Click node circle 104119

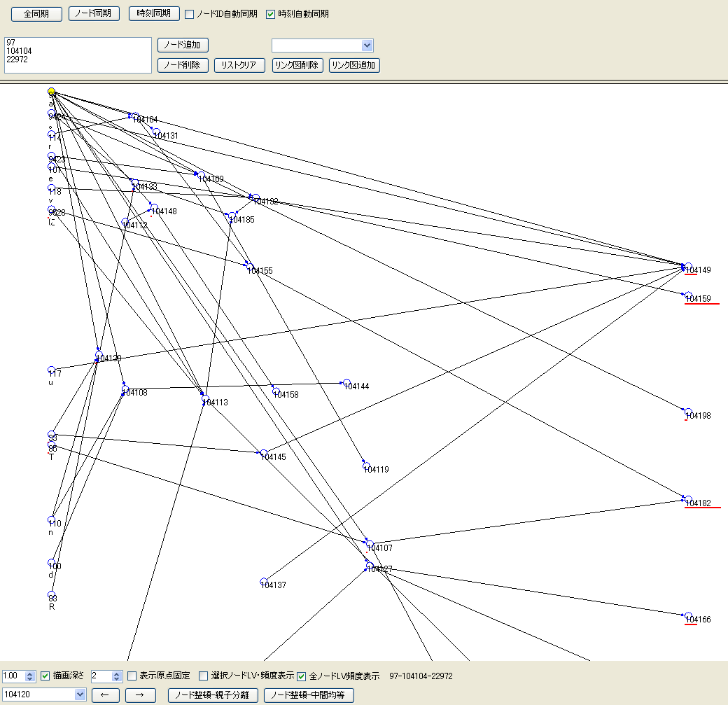pyautogui.click(x=366, y=466)
